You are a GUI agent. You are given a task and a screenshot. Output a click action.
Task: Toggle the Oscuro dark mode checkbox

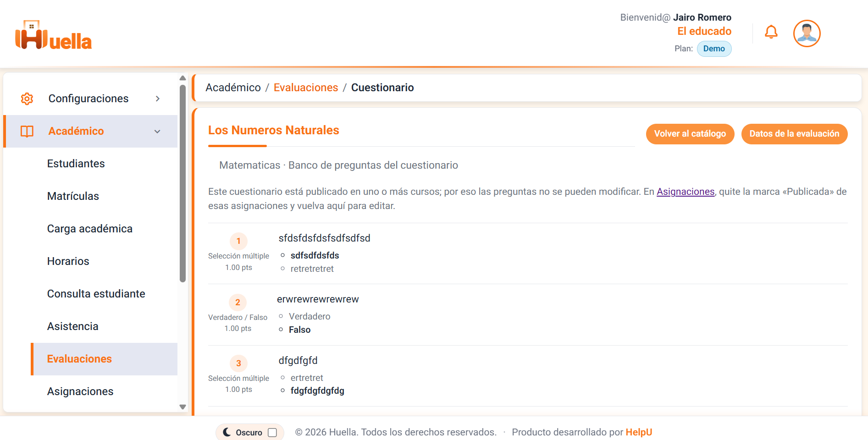(x=272, y=433)
